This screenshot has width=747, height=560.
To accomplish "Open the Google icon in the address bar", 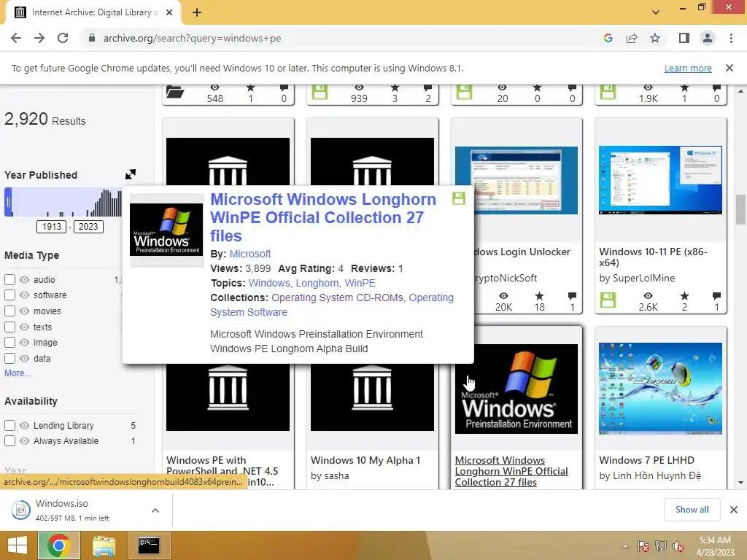I will point(608,38).
